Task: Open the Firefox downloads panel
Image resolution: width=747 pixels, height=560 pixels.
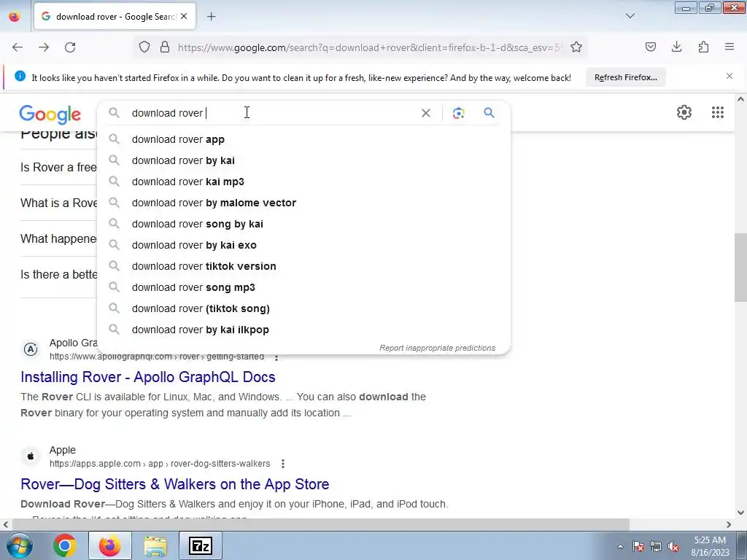Action: [x=676, y=47]
